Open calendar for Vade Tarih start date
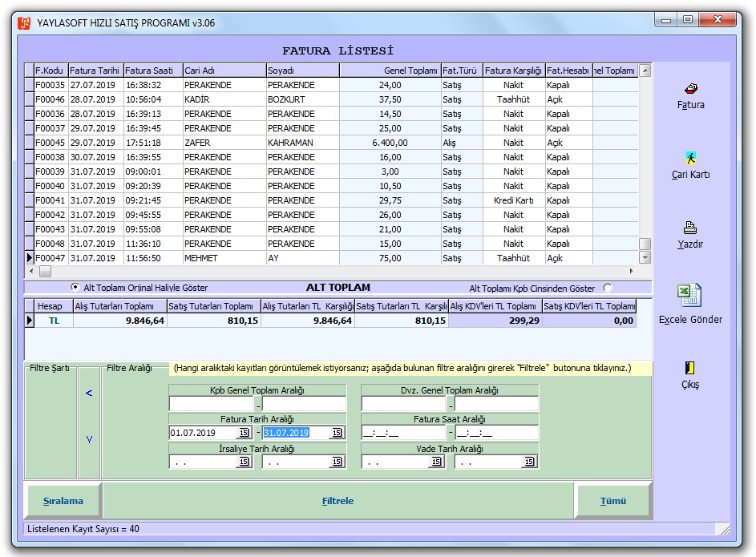Image resolution: width=756 pixels, height=557 pixels. (x=436, y=462)
